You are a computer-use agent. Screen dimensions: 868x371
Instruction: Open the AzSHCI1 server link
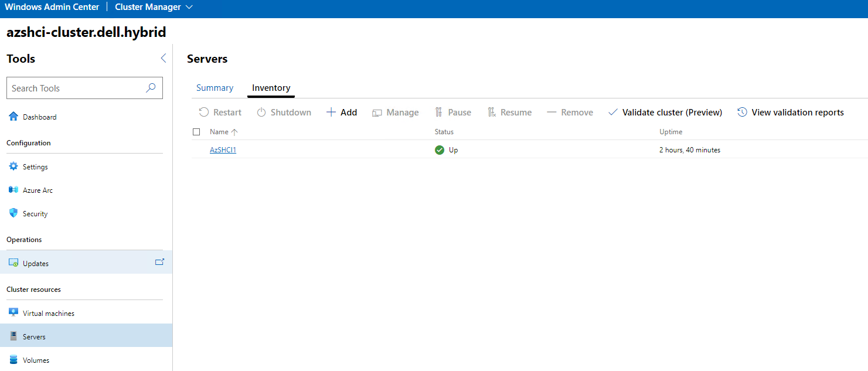(x=223, y=150)
